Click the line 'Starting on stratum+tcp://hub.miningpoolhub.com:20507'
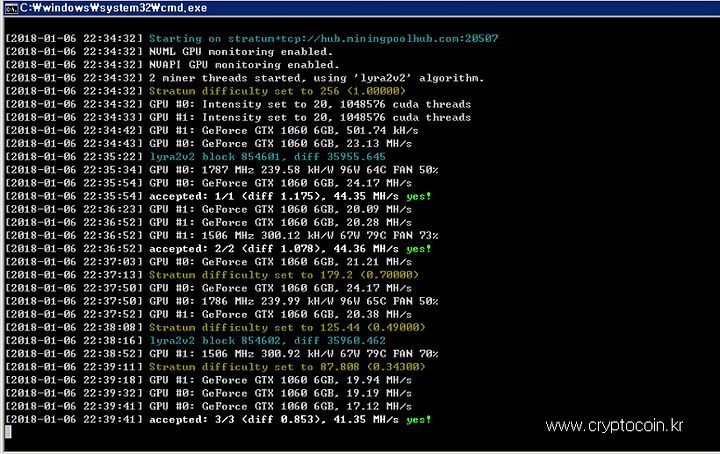Screen dimensions: 720x454 (252, 39)
